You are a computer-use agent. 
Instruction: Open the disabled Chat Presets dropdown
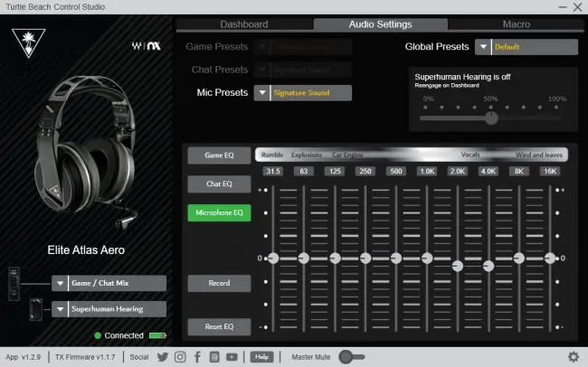[303, 70]
